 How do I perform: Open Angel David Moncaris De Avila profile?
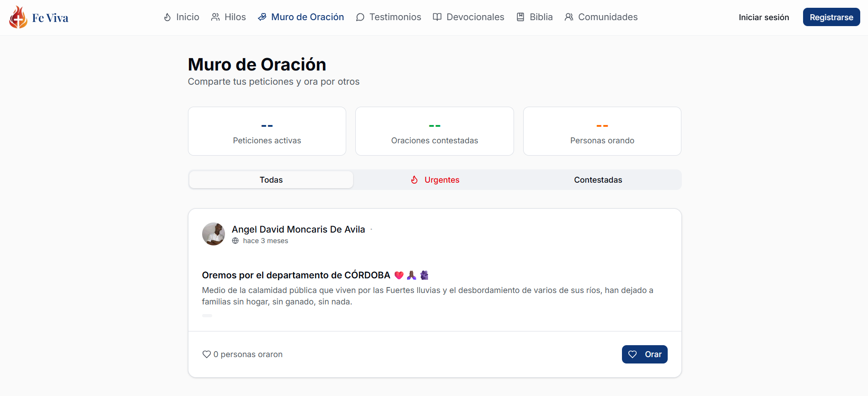(298, 229)
